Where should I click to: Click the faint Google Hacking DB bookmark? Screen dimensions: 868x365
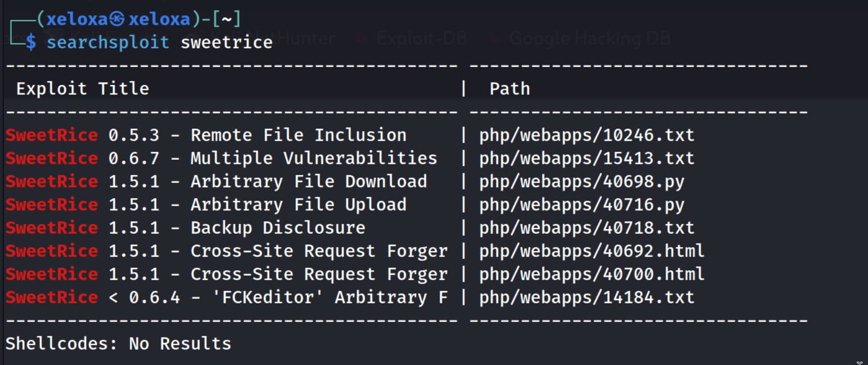pos(589,38)
